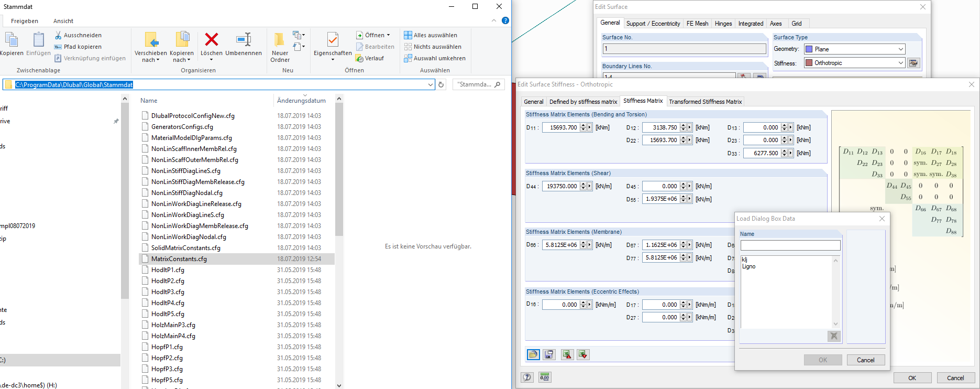Open the Transformed Stiffness Matrix tab
Screen dimensions: 980x389
pos(705,102)
